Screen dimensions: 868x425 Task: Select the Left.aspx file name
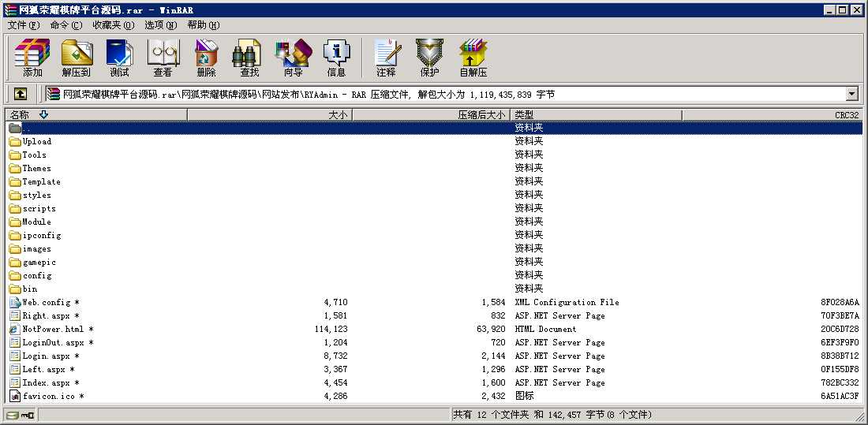click(x=49, y=369)
